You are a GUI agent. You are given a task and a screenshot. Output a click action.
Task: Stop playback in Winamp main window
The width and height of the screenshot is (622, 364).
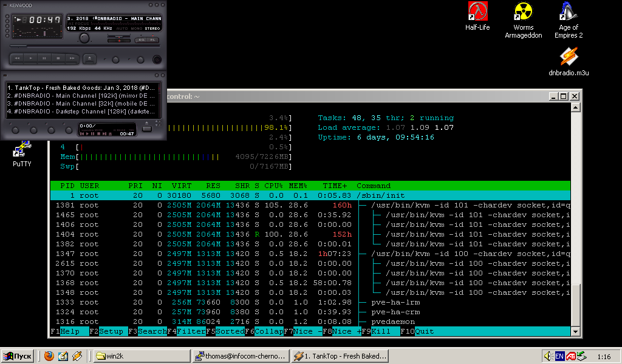click(58, 59)
